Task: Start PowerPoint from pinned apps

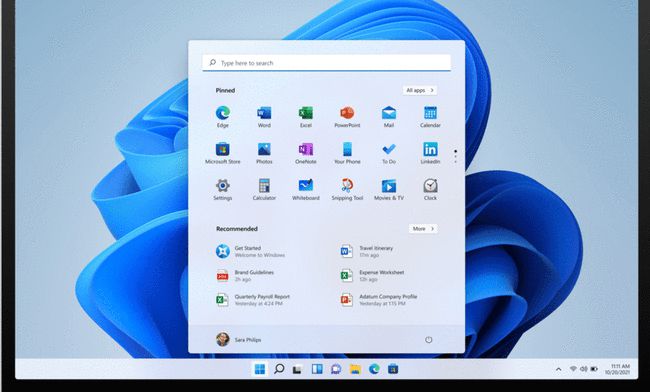Action: (x=347, y=116)
